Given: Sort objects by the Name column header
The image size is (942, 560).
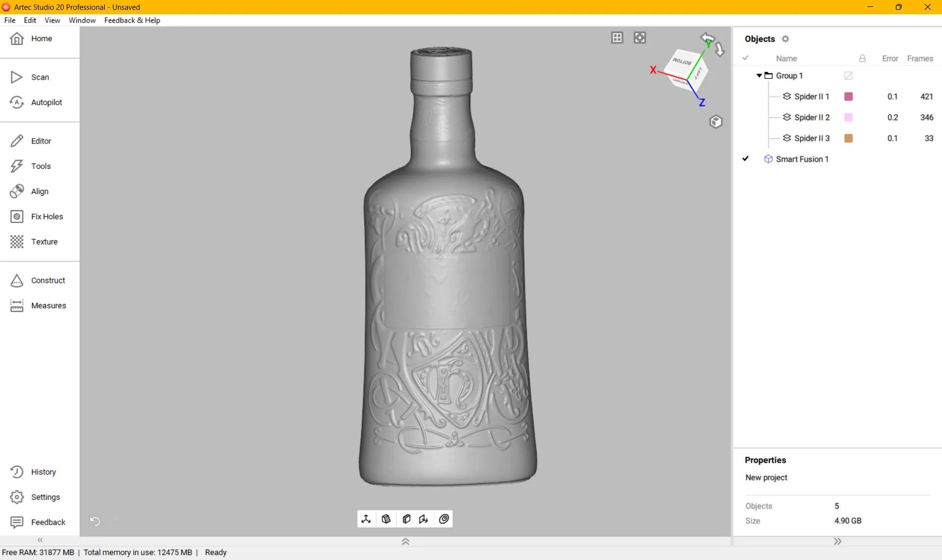Looking at the screenshot, I should [786, 58].
